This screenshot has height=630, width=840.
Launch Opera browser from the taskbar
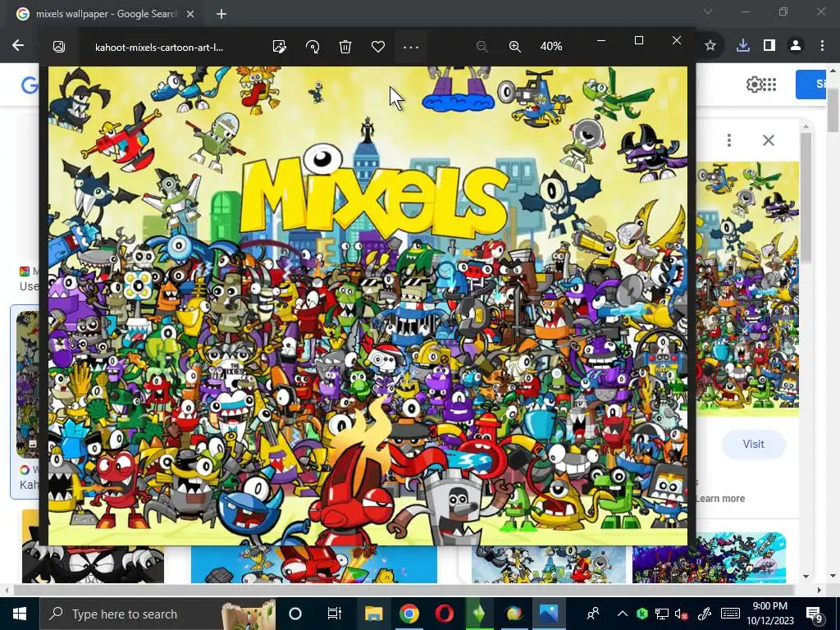tap(444, 614)
